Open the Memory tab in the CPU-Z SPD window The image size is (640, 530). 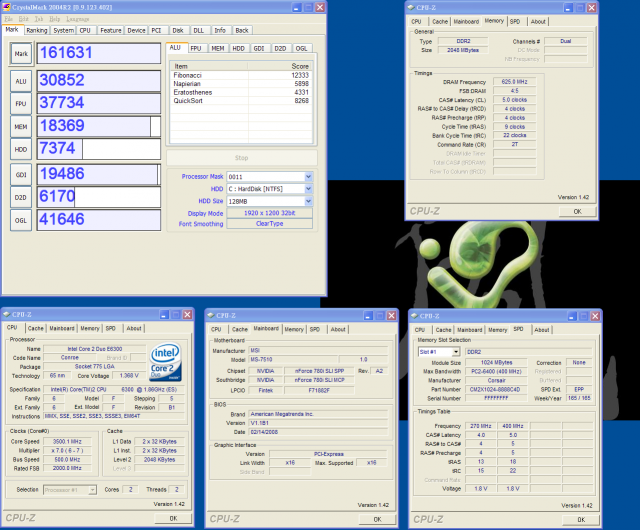[x=498, y=330]
